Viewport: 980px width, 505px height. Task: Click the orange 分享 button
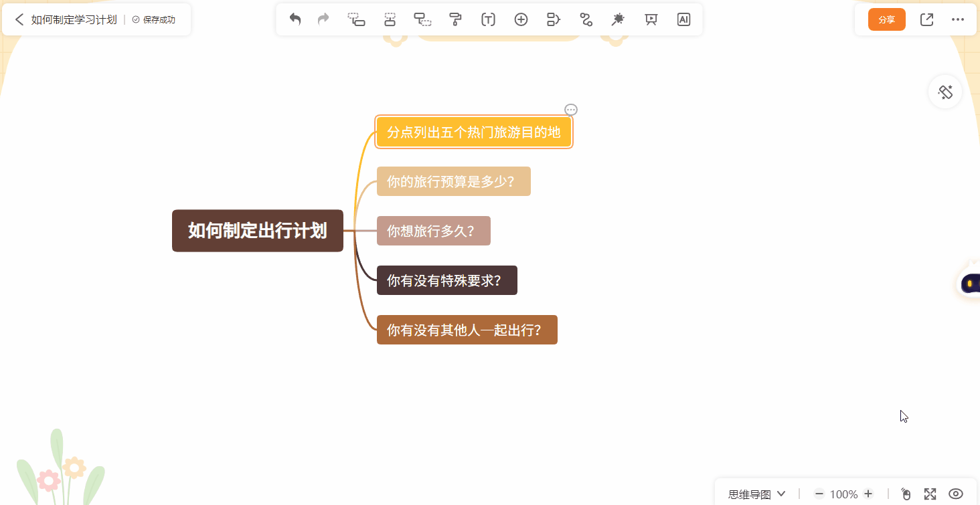click(x=886, y=19)
